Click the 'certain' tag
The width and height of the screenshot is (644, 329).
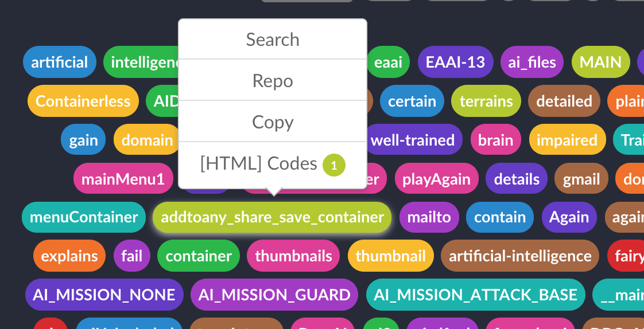412,101
